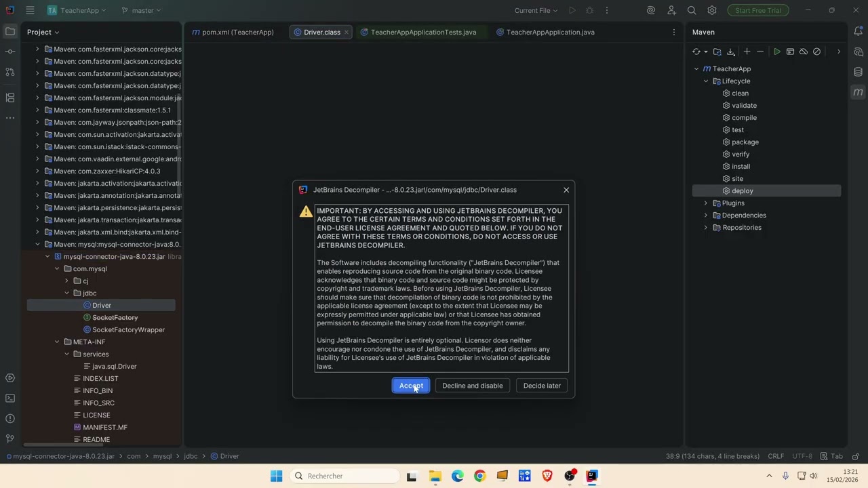Image resolution: width=868 pixels, height=488 pixels.
Task: Open the AI Assistant swirl icon in title bar
Action: tap(651, 10)
